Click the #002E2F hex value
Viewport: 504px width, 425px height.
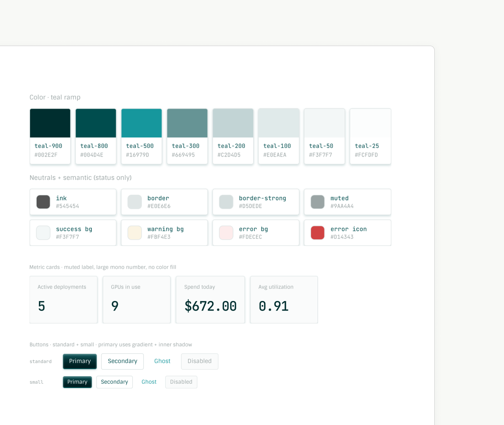click(x=46, y=155)
